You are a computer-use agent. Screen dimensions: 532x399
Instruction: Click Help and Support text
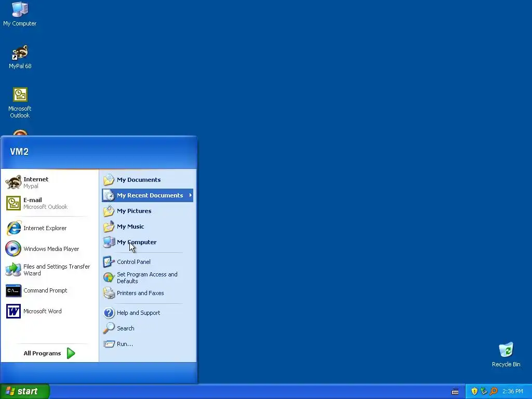138,313
